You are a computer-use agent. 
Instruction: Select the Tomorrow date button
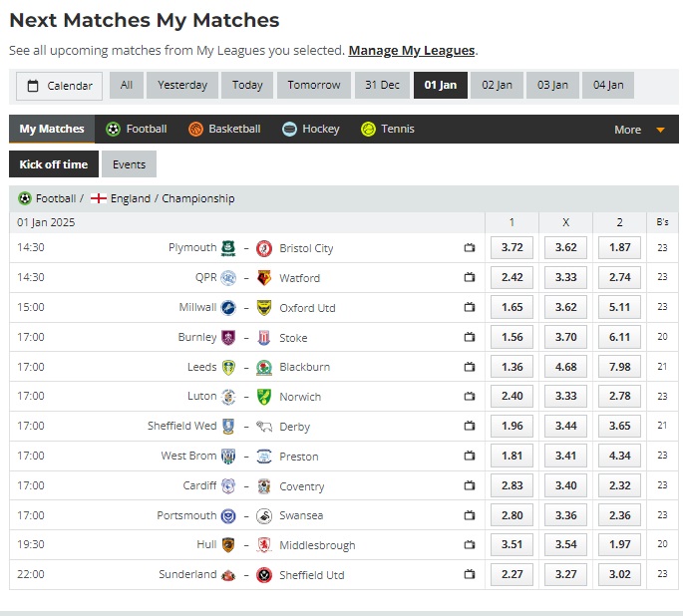[x=314, y=85]
